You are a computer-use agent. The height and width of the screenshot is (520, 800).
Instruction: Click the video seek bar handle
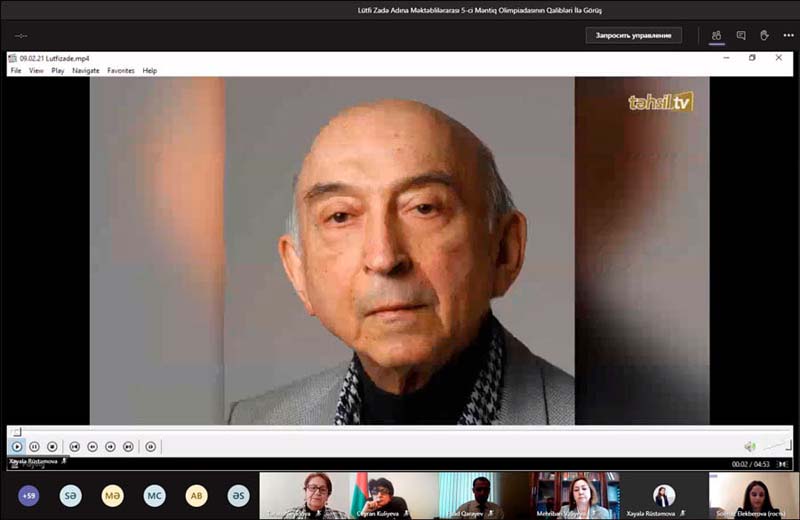[x=16, y=432]
